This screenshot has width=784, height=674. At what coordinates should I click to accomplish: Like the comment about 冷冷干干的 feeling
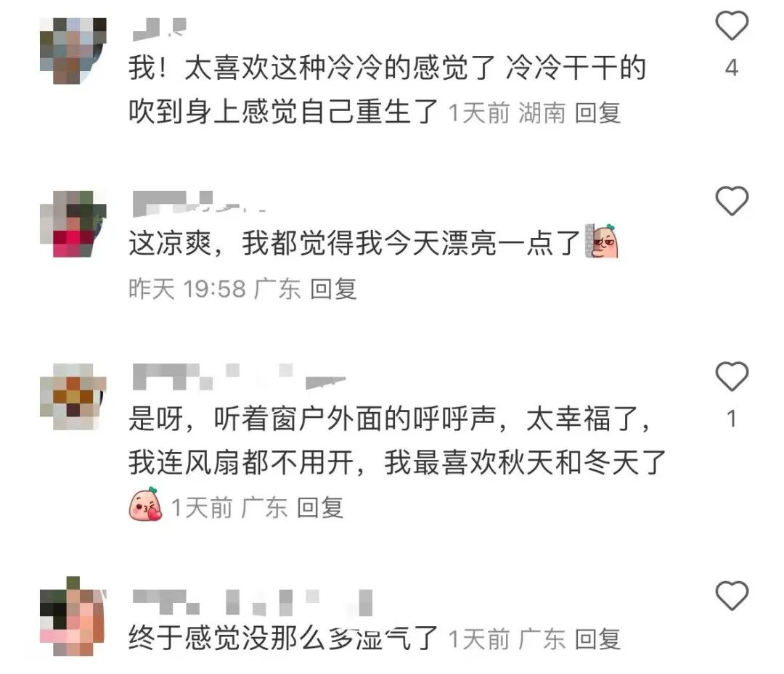[732, 25]
